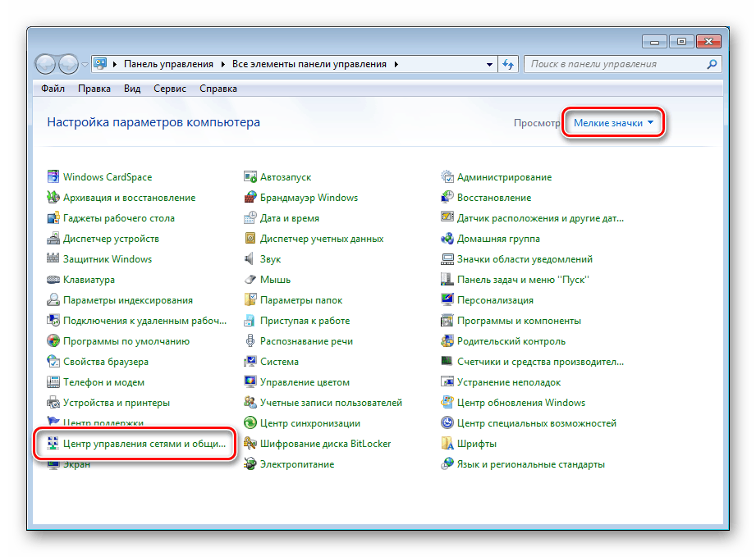Open Датчик расположения и другие датчики link
Screen dimensions: 756x557
click(540, 218)
